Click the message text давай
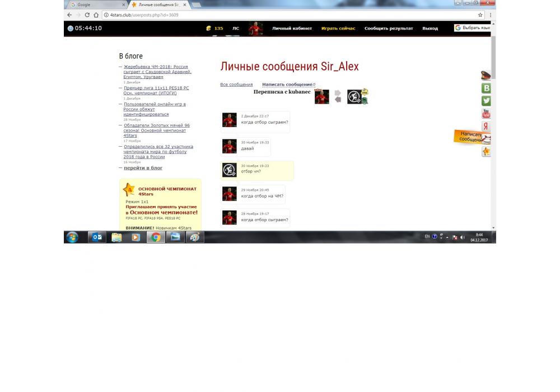The image size is (560, 392). click(247, 148)
